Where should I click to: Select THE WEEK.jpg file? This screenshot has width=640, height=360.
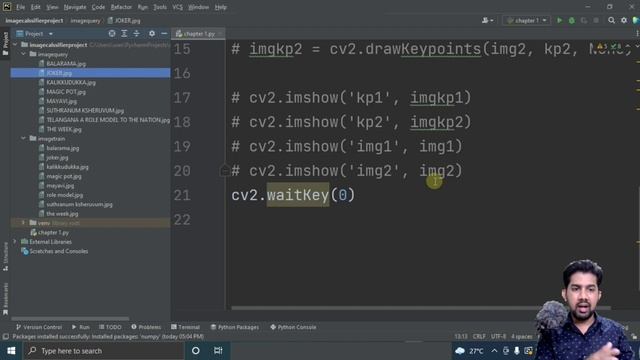click(x=64, y=129)
